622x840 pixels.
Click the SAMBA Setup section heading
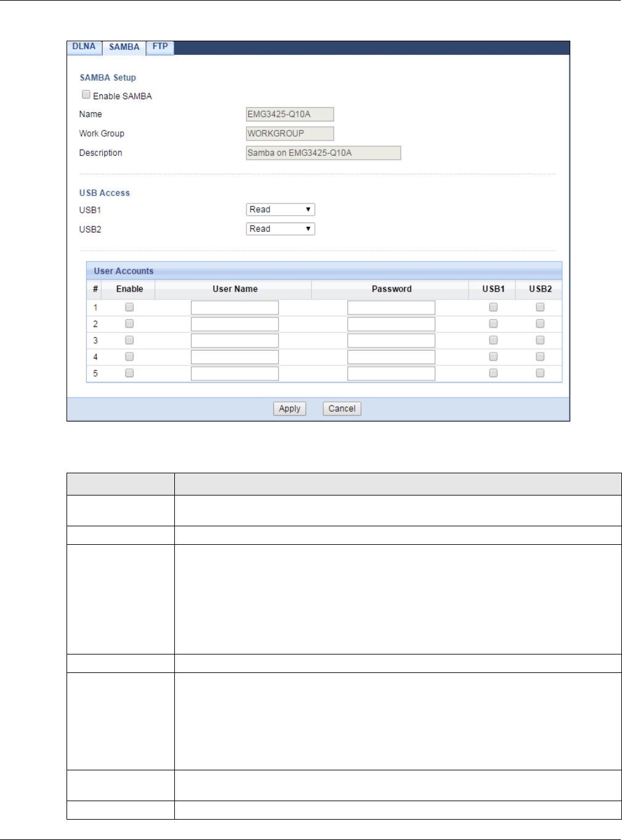(x=108, y=78)
